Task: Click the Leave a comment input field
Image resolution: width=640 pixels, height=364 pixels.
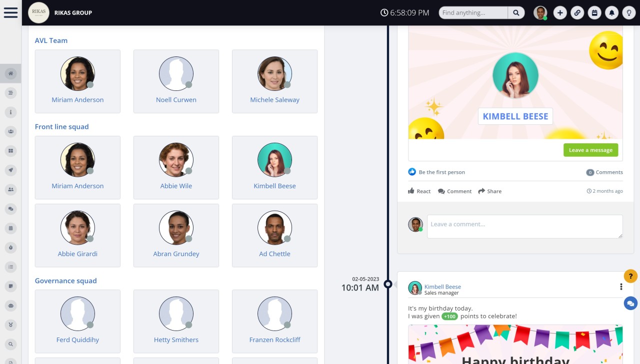Action: (x=524, y=226)
